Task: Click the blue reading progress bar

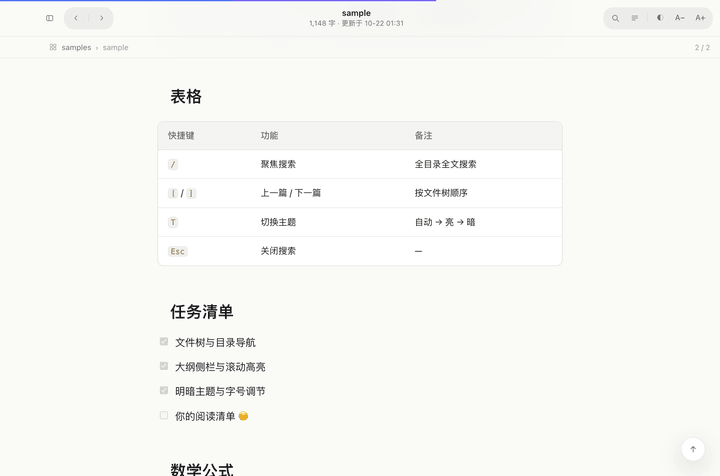Action: (218, 0)
